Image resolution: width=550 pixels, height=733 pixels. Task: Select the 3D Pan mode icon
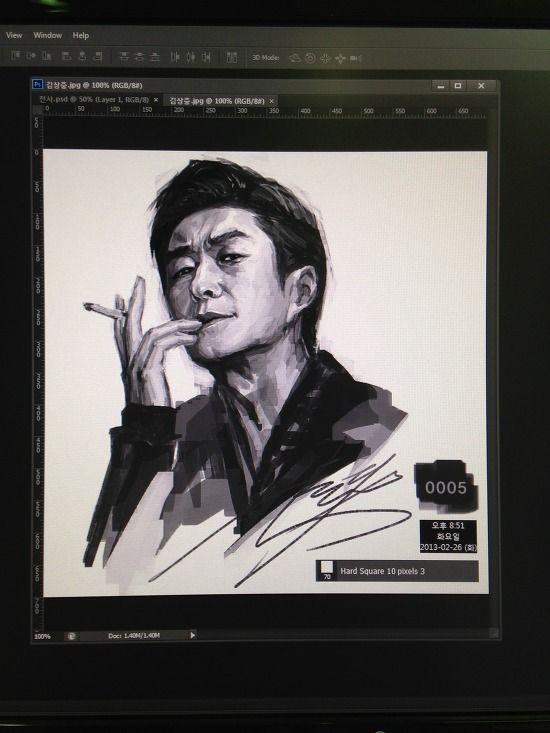pos(325,58)
